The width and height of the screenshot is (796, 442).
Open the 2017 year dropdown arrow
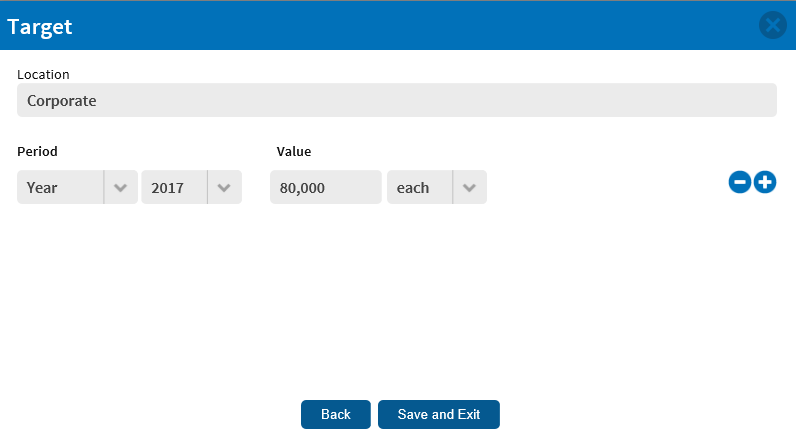coord(224,187)
